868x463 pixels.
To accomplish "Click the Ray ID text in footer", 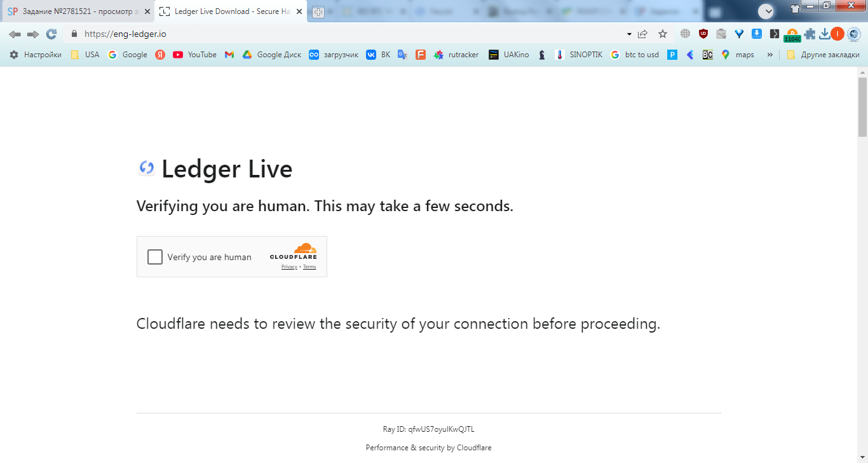I will (x=428, y=429).
